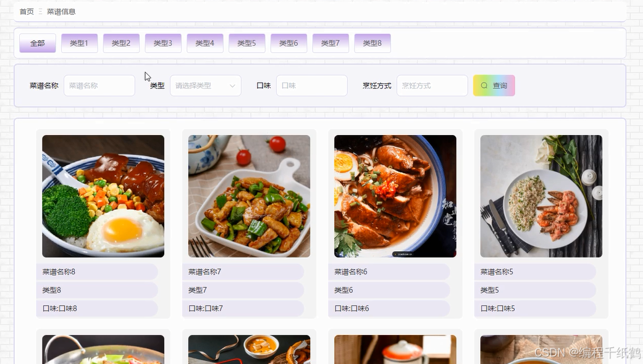Go to 首页 breadcrumb link
643x364 pixels.
click(27, 12)
